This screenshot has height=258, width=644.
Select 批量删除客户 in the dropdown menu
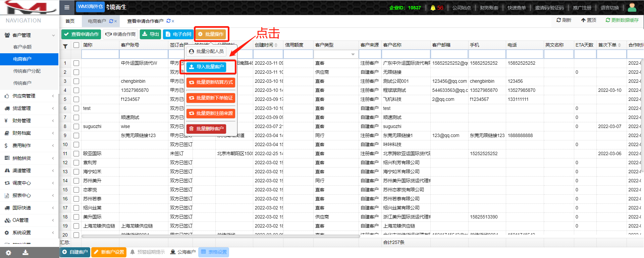point(206,129)
